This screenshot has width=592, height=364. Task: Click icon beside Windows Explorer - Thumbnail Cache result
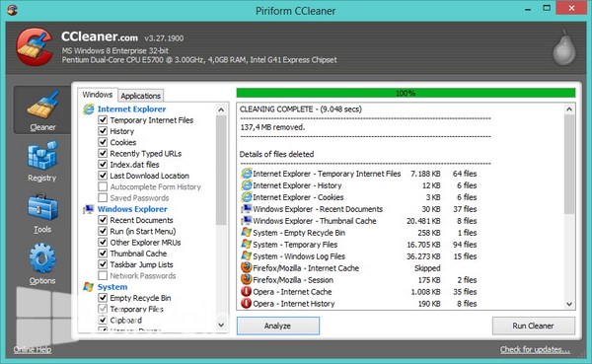tap(247, 221)
